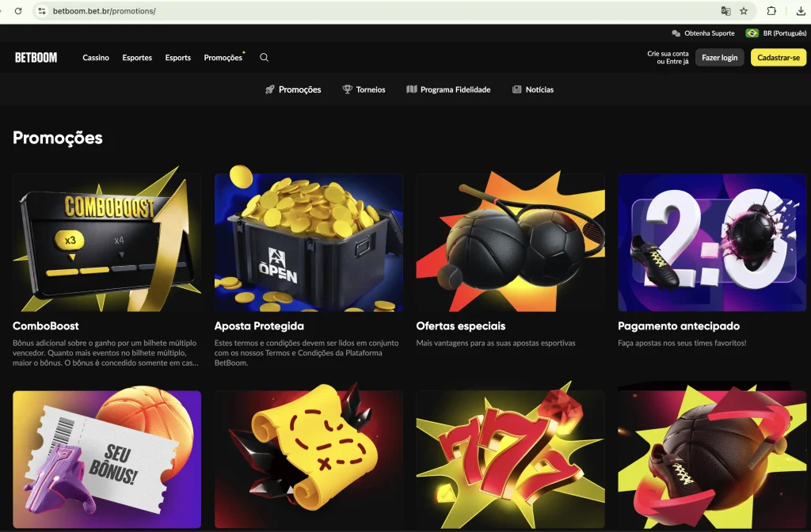This screenshot has width=811, height=532.
Task: Click trophy icon beside Torneios
Action: click(x=347, y=89)
